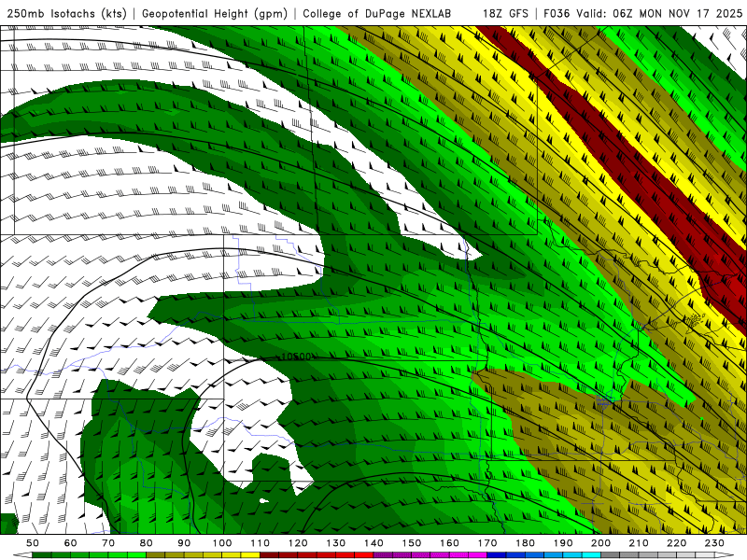Click the 220 label on the color scale
Viewport: 747px width, 560px height.
coord(676,543)
